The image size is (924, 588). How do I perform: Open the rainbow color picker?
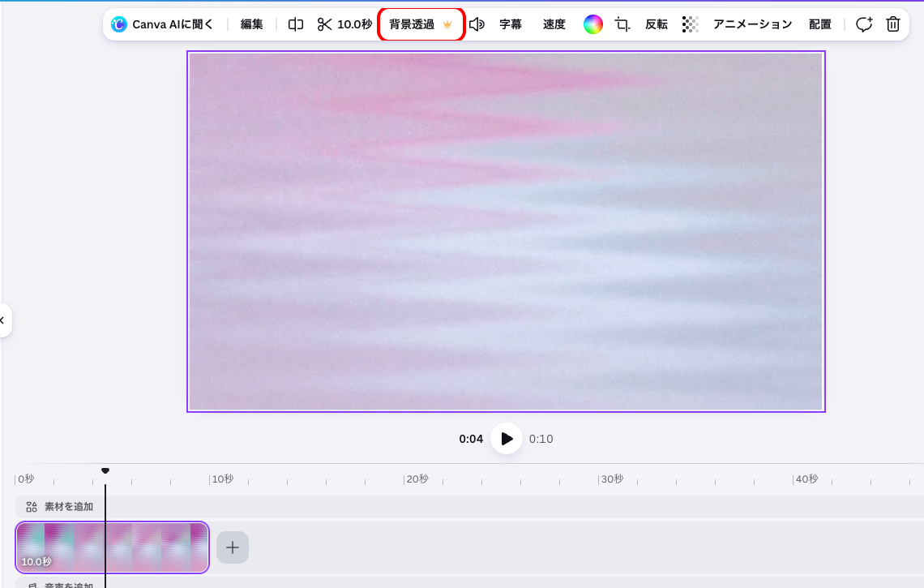(592, 24)
